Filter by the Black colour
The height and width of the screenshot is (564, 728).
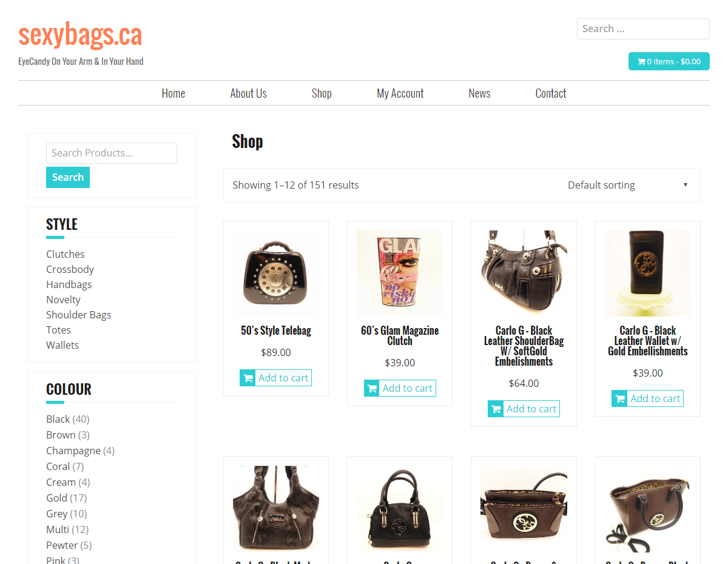click(58, 419)
